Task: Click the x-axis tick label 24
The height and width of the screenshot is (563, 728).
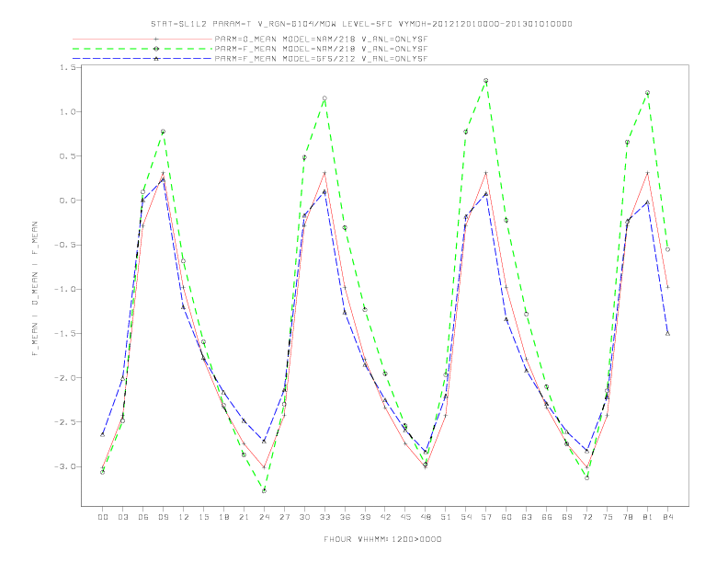Action: (x=264, y=517)
